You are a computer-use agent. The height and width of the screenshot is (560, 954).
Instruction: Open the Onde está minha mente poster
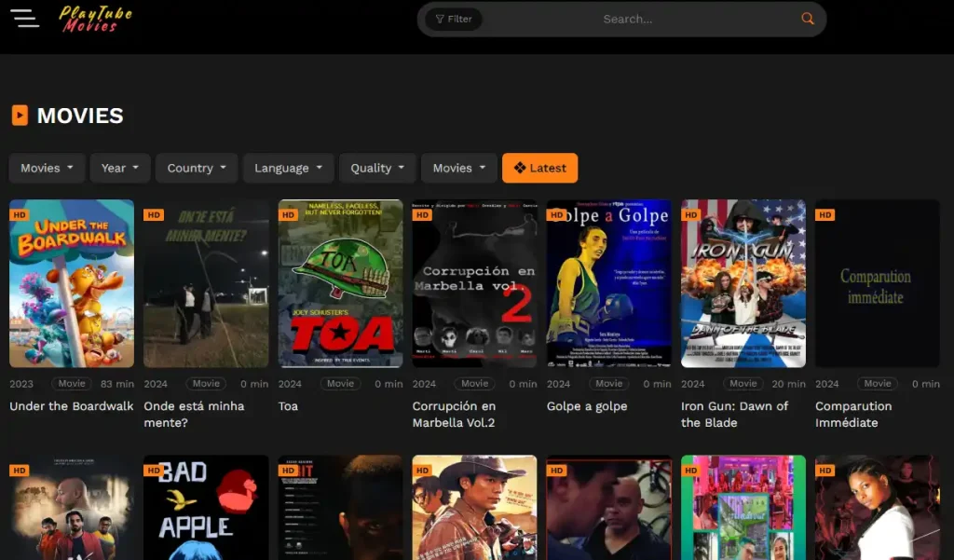(206, 283)
